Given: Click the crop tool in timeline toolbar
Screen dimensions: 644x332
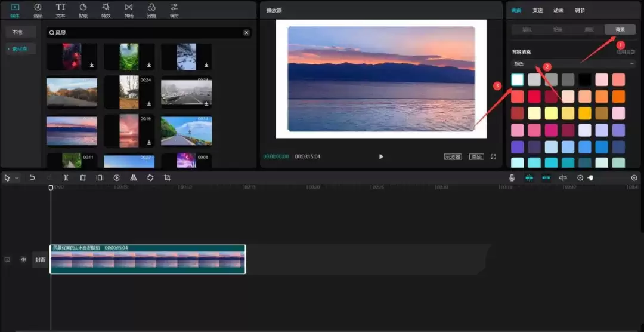Looking at the screenshot, I should click(x=167, y=178).
